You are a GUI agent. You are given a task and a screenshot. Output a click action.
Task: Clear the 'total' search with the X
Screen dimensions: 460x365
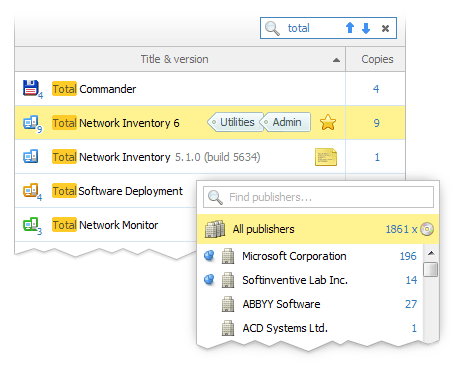point(385,28)
